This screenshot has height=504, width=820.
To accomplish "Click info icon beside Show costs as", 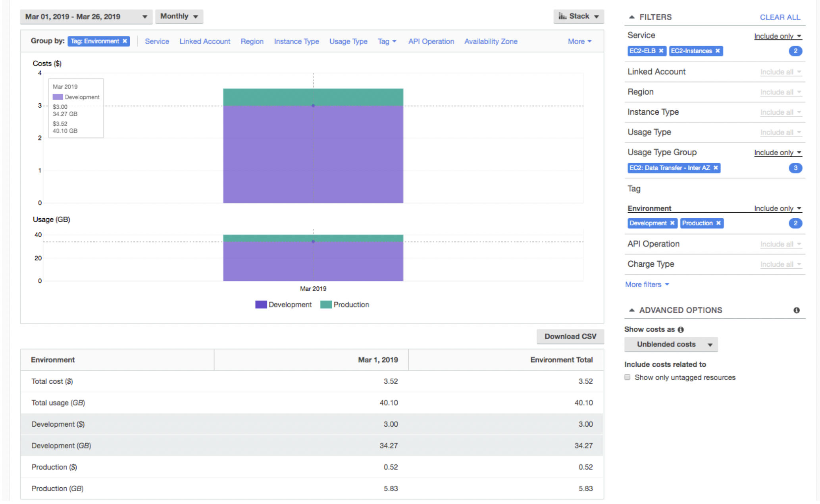I will pyautogui.click(x=681, y=330).
